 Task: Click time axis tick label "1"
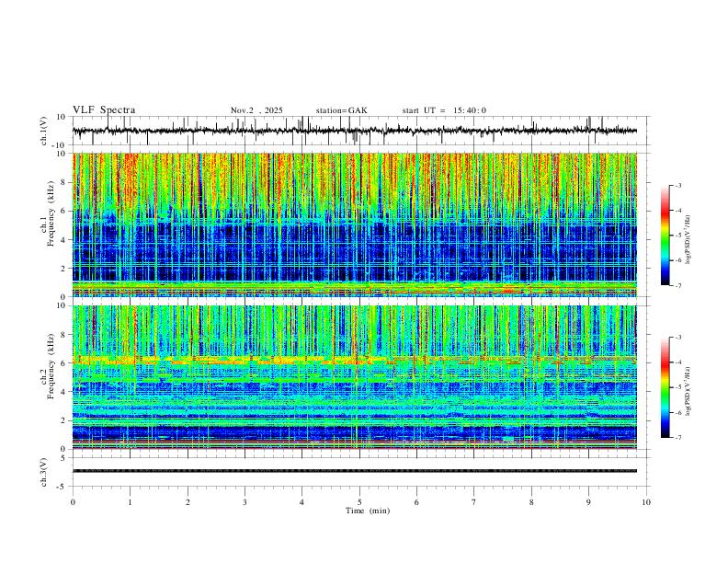(130, 502)
